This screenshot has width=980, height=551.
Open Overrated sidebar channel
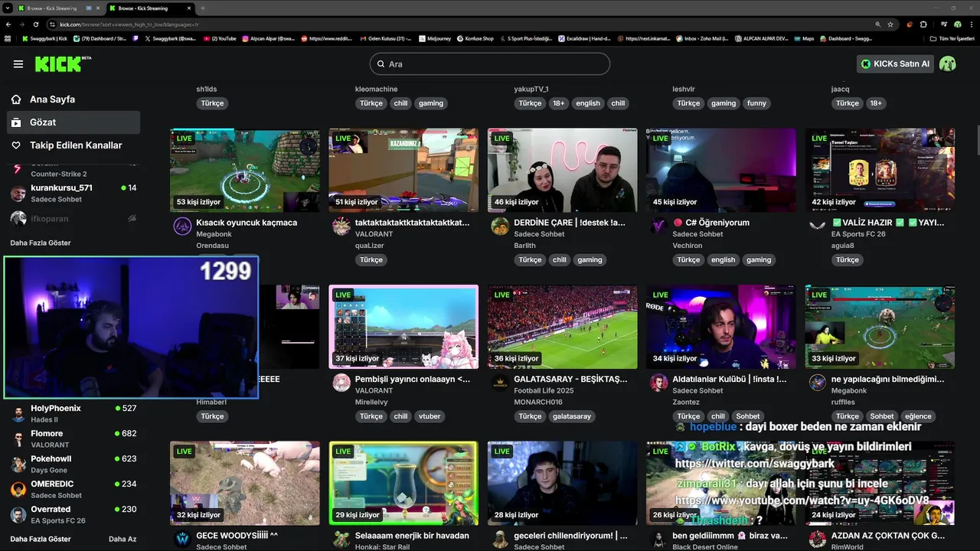pyautogui.click(x=74, y=514)
